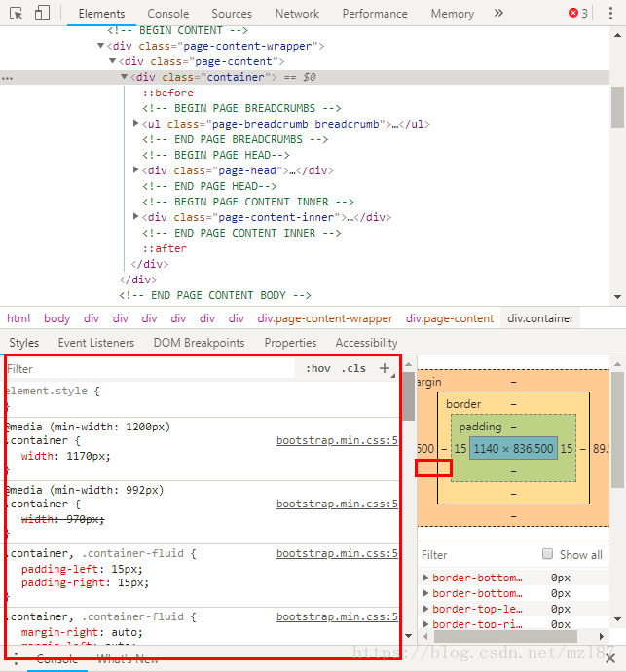Open the Performance tab
Image resolution: width=626 pixels, height=672 pixels.
pos(375,14)
